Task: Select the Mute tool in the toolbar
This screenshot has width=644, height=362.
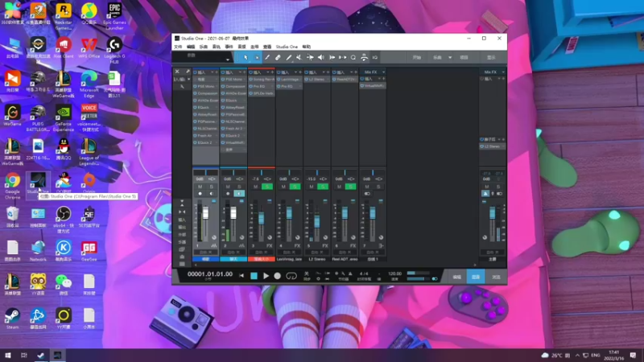Action: point(299,58)
